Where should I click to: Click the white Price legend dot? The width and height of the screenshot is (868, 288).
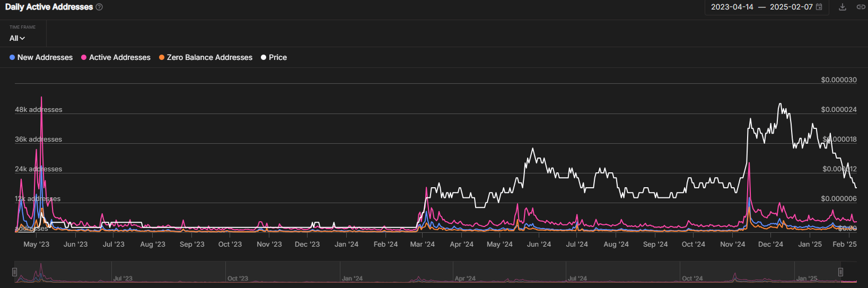(264, 57)
